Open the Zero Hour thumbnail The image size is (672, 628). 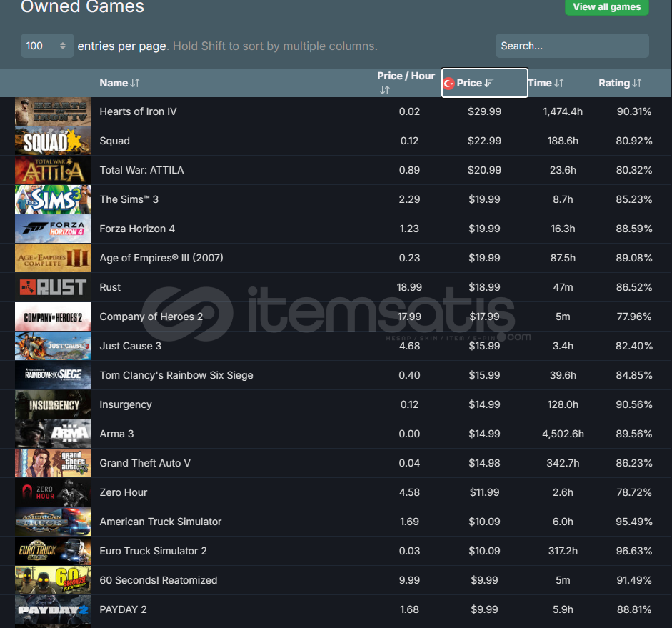53,492
